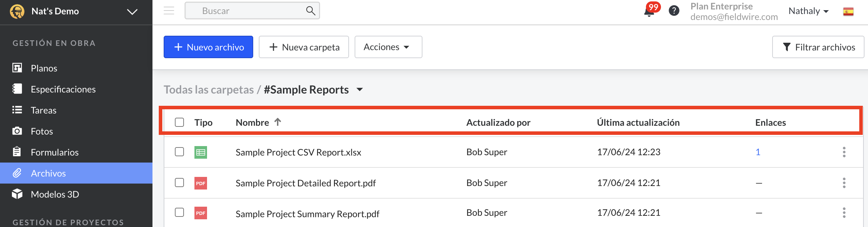Open the Nathaly user menu

[x=809, y=11]
